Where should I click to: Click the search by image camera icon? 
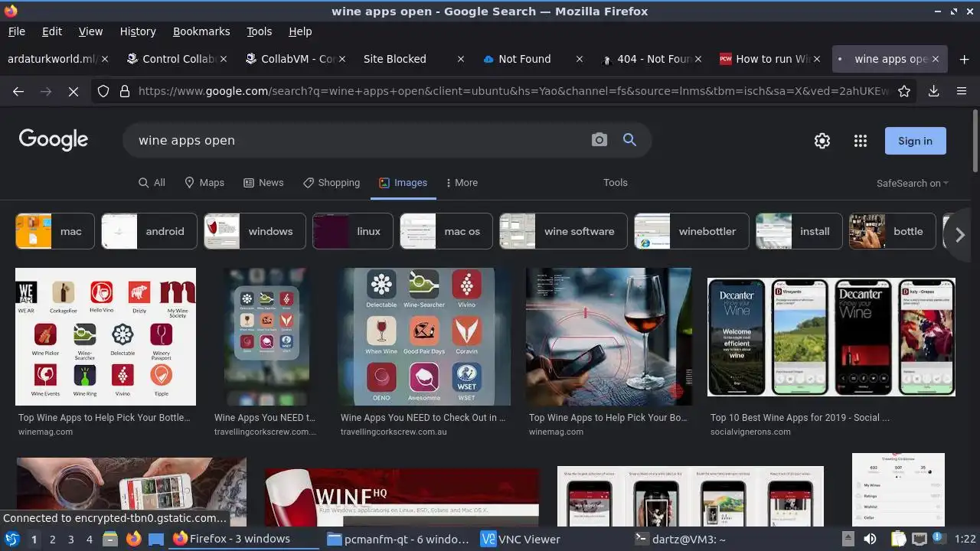599,140
